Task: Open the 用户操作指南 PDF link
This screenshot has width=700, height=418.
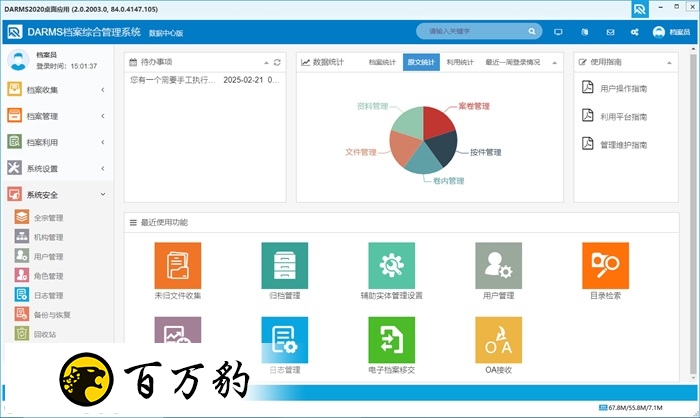Action: click(x=622, y=89)
